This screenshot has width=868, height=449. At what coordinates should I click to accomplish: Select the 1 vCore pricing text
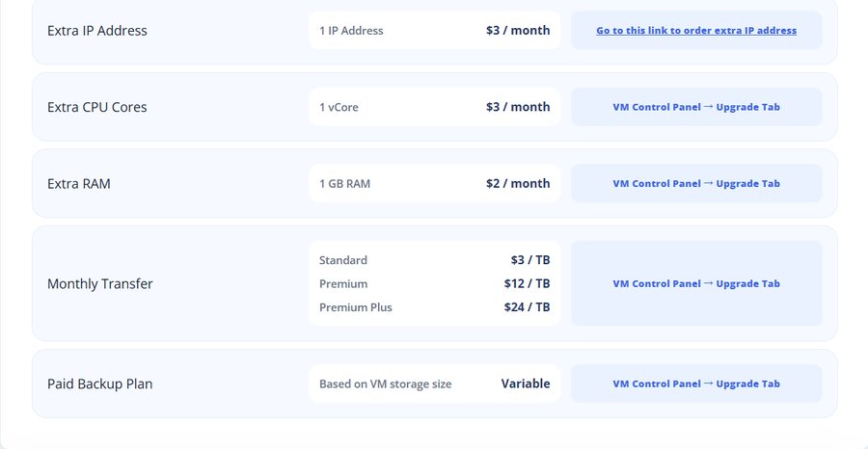click(x=339, y=107)
